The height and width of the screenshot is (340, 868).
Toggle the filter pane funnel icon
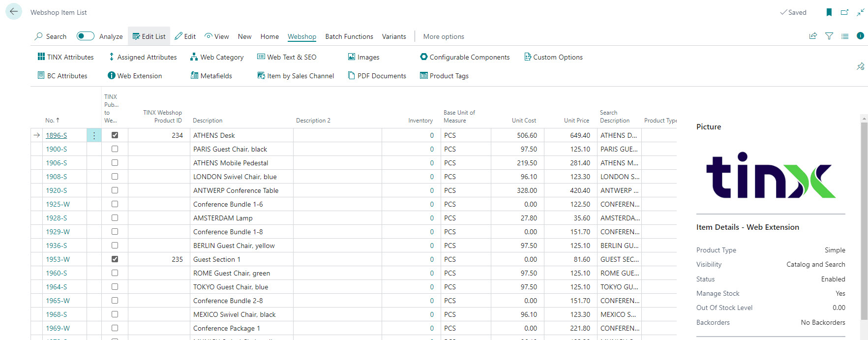pyautogui.click(x=829, y=36)
